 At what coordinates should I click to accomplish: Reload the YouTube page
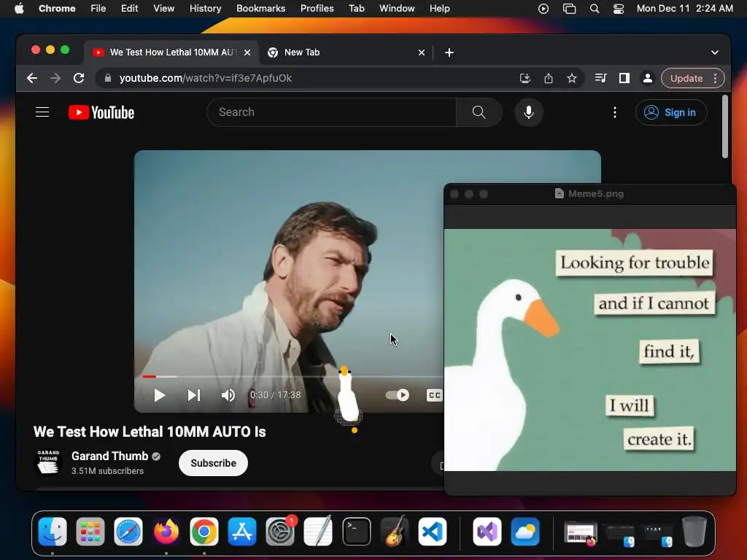coord(79,78)
